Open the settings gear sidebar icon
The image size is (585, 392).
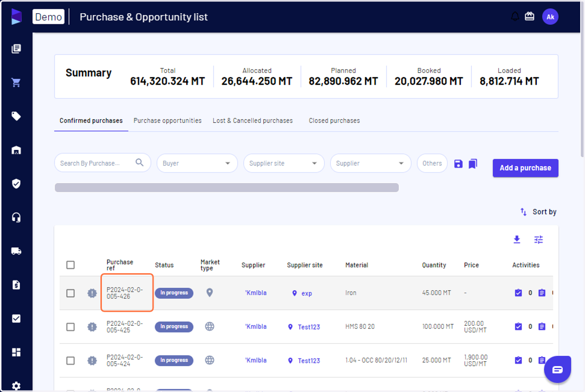click(16, 386)
